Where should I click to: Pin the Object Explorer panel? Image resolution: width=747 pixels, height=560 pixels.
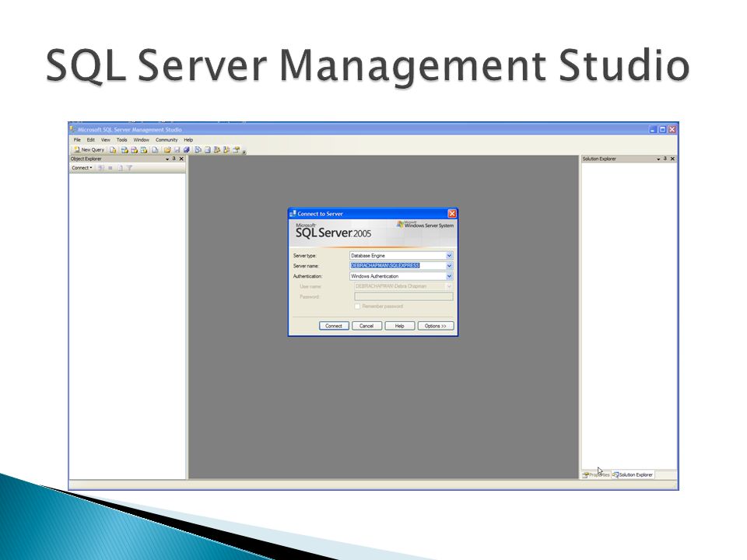pos(174,159)
